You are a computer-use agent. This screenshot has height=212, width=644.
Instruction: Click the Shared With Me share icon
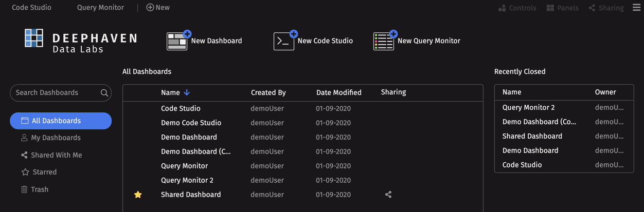[24, 155]
